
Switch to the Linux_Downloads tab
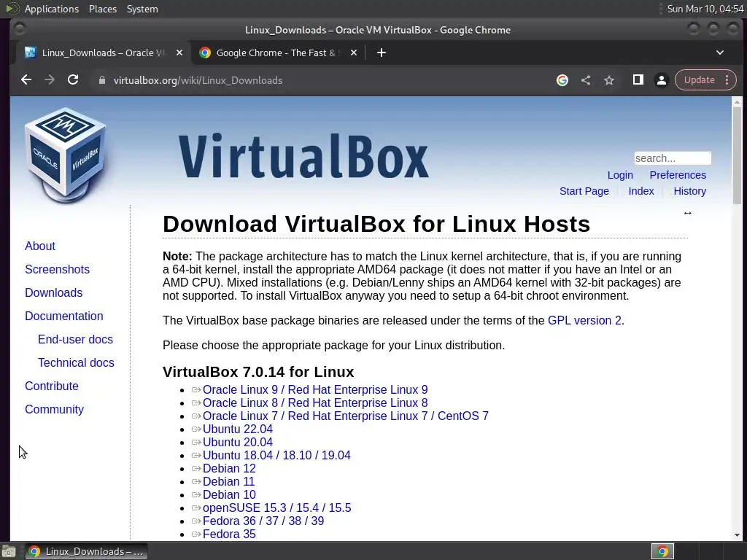102,52
